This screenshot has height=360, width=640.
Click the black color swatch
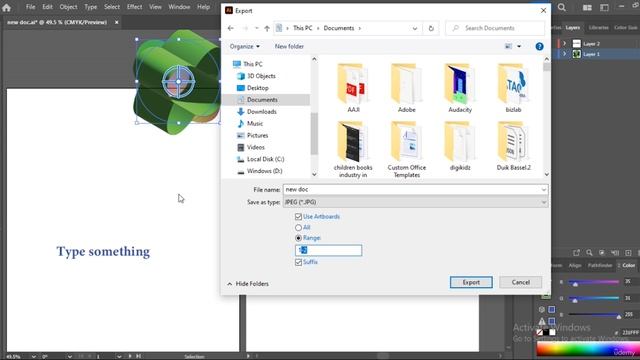pyautogui.click(x=546, y=333)
